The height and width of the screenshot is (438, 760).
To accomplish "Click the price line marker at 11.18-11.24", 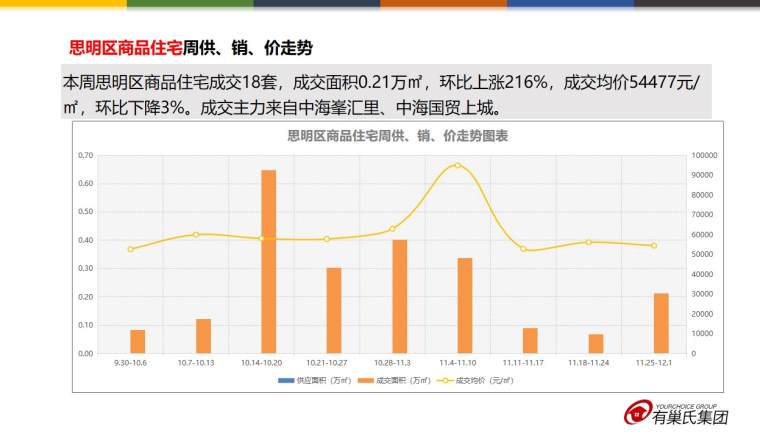I will tap(588, 242).
